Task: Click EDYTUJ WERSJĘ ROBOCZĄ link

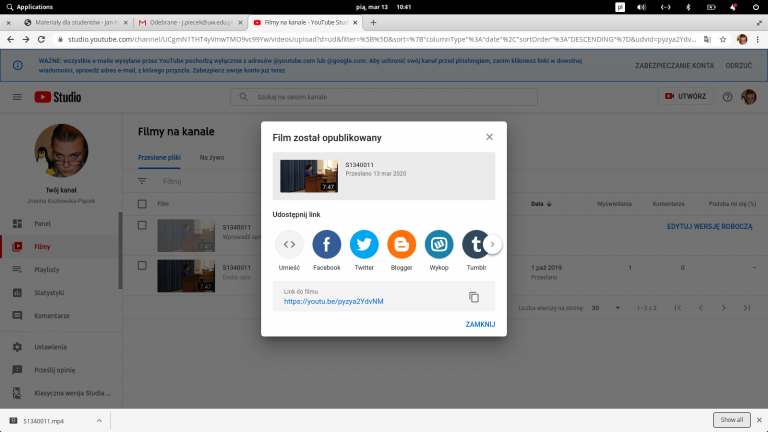Action: (x=709, y=226)
